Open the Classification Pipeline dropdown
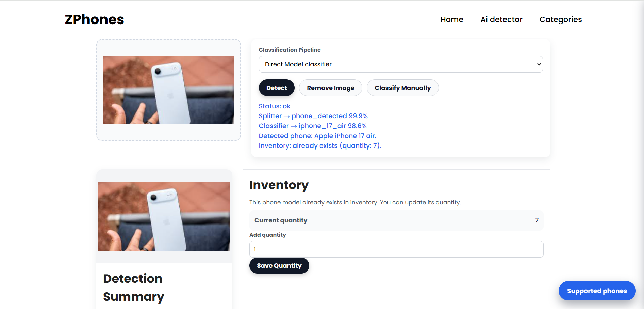Screen dimensions: 644x309 [400, 64]
